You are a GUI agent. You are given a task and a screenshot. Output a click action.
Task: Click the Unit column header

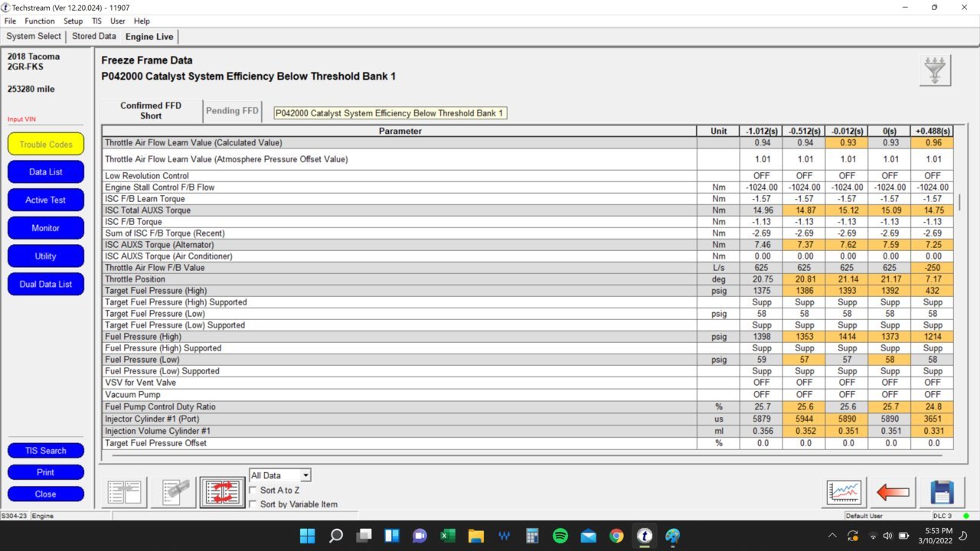point(718,131)
